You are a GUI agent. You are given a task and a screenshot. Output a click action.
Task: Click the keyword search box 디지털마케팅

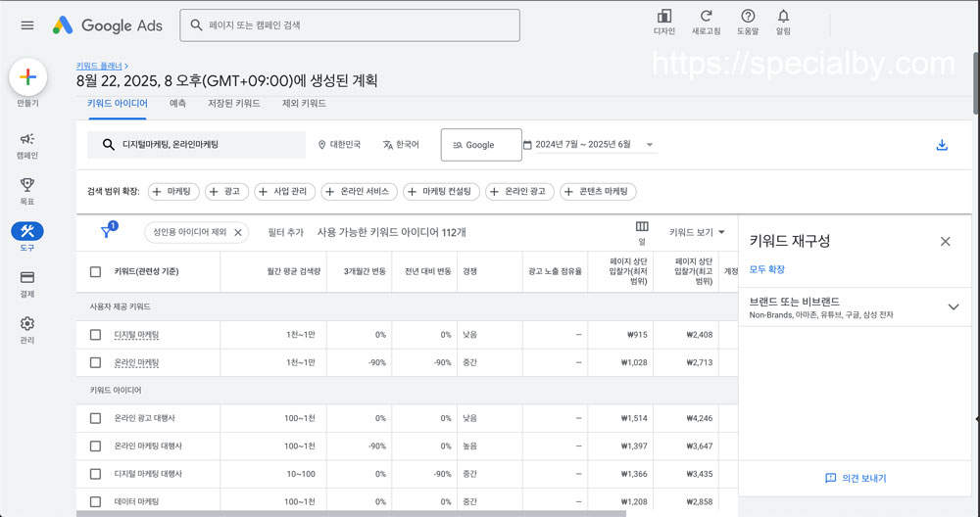(x=196, y=144)
